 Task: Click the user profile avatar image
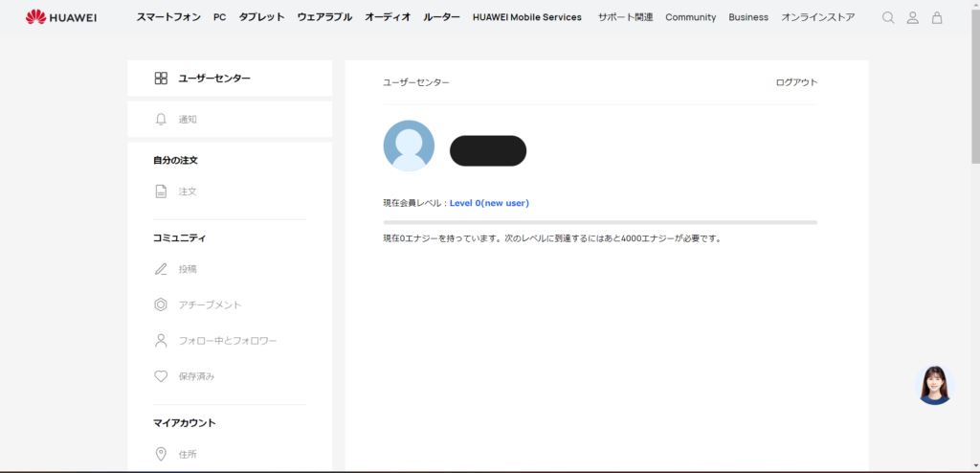point(409,146)
